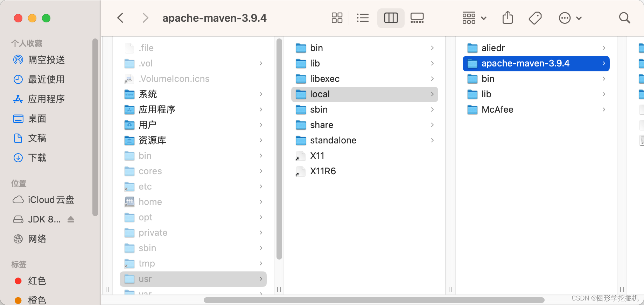Select the local folder

365,94
